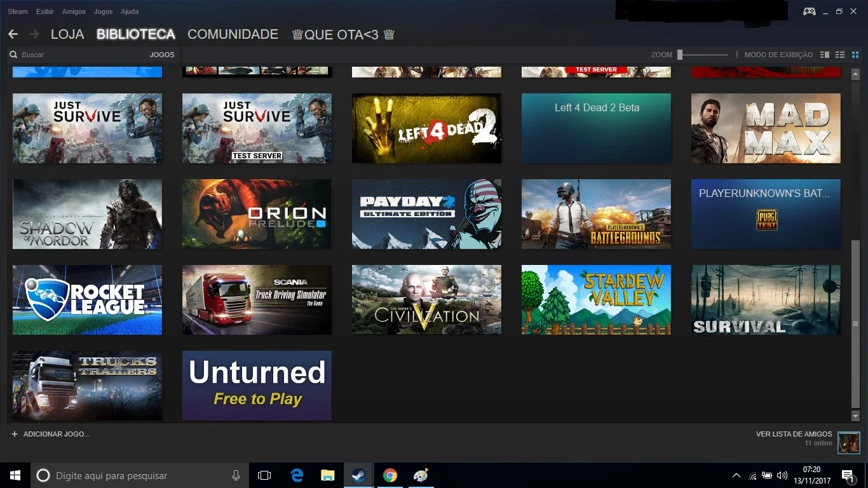The height and width of the screenshot is (488, 868).
Task: Select Shadow of Mordor tile
Action: tap(87, 214)
